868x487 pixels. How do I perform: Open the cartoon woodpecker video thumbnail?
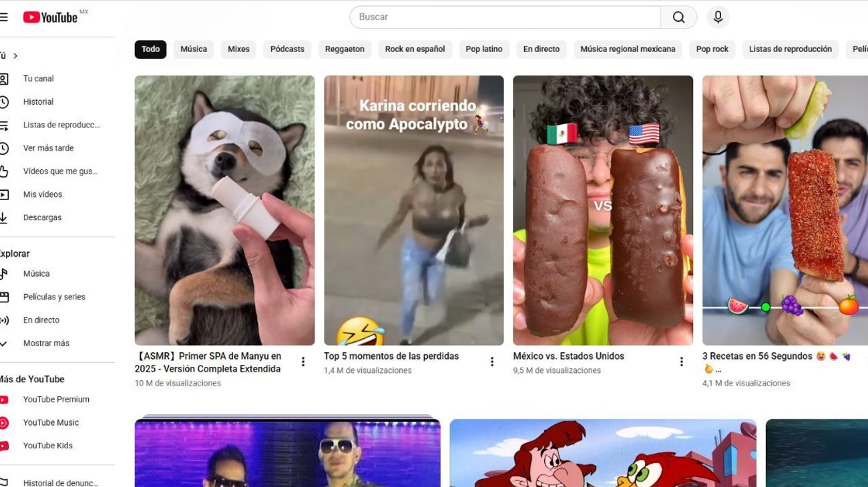(x=603, y=452)
